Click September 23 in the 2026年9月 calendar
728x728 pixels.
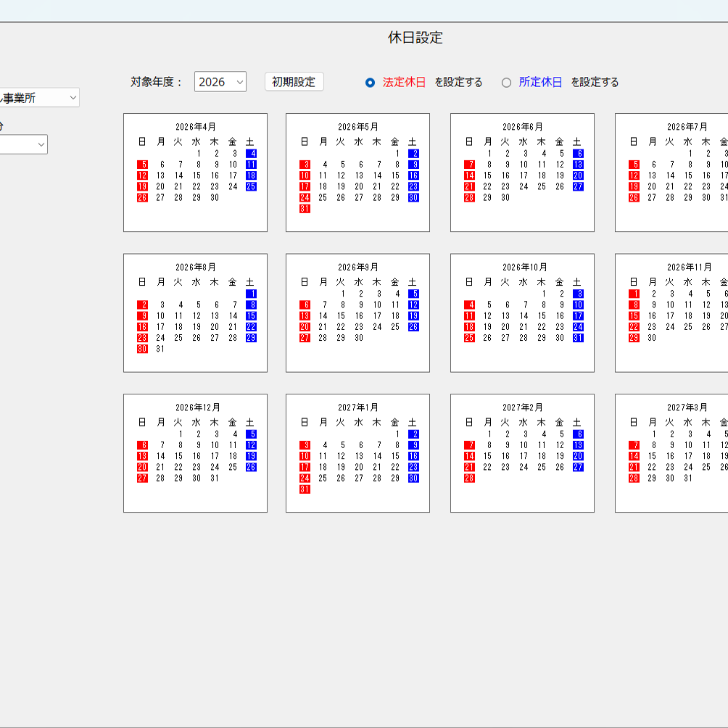click(359, 327)
